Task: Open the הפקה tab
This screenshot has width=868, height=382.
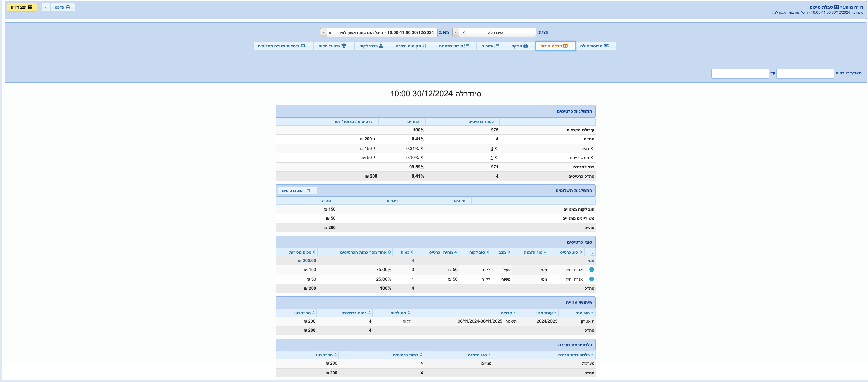Action: [x=521, y=46]
